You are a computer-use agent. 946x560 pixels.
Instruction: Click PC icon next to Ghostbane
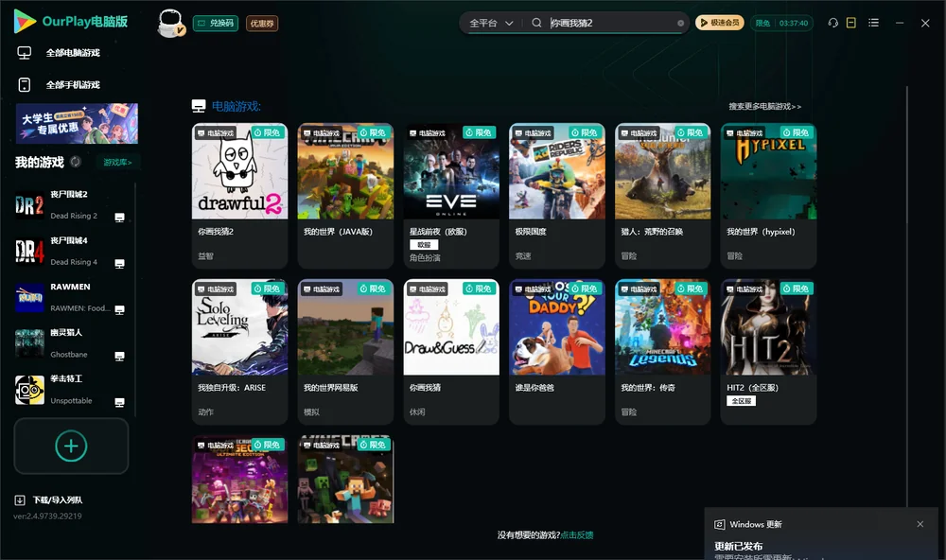pos(119,356)
